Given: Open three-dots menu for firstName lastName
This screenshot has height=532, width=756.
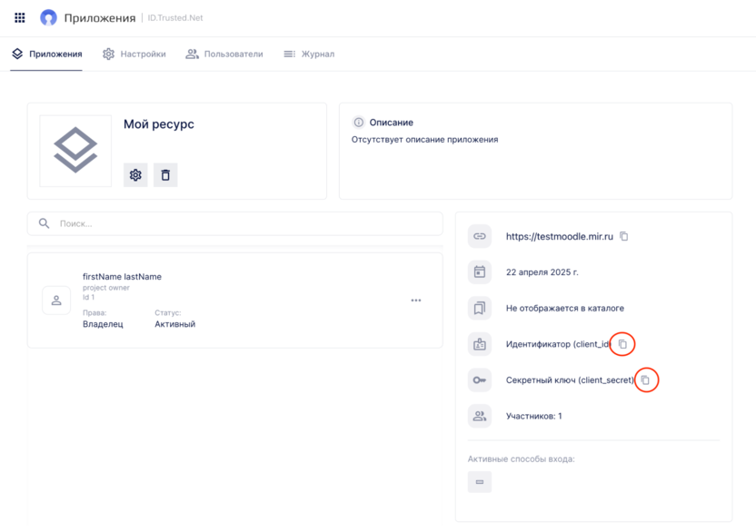Looking at the screenshot, I should pos(416,300).
